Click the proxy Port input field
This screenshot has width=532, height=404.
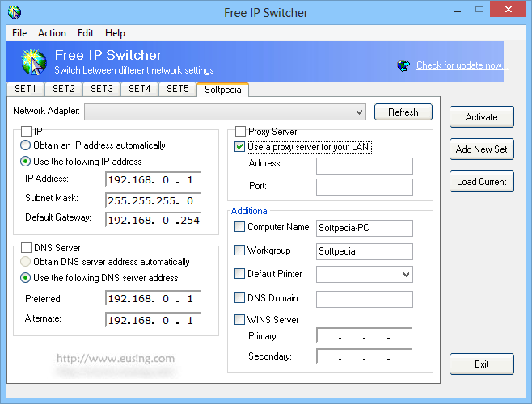365,187
